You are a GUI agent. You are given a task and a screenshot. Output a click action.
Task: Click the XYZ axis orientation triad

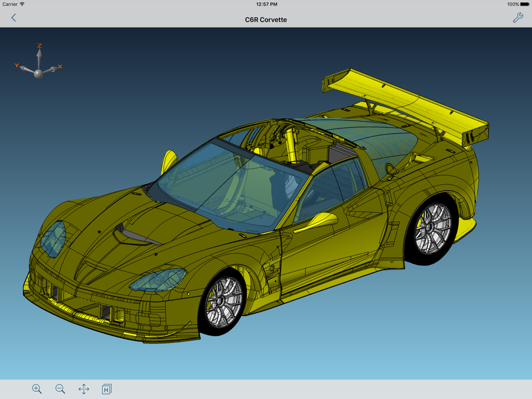pos(39,62)
